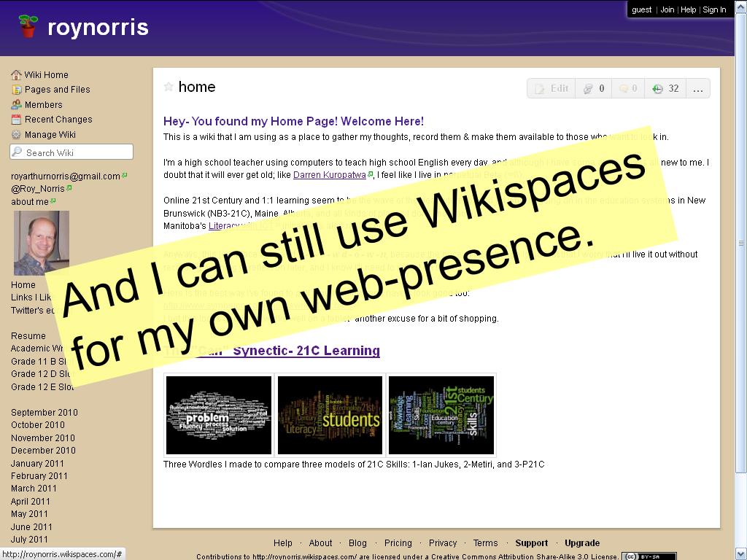
Task: Open the page links count icon
Action: click(589, 88)
